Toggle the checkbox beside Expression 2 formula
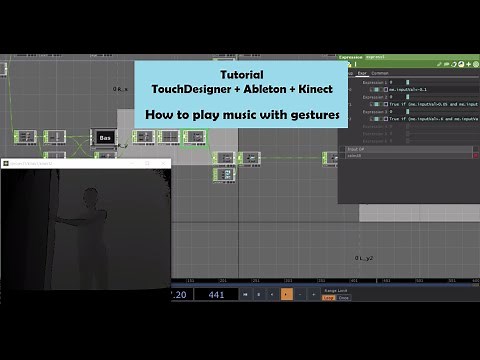The height and width of the screenshot is (360, 480). [386, 104]
